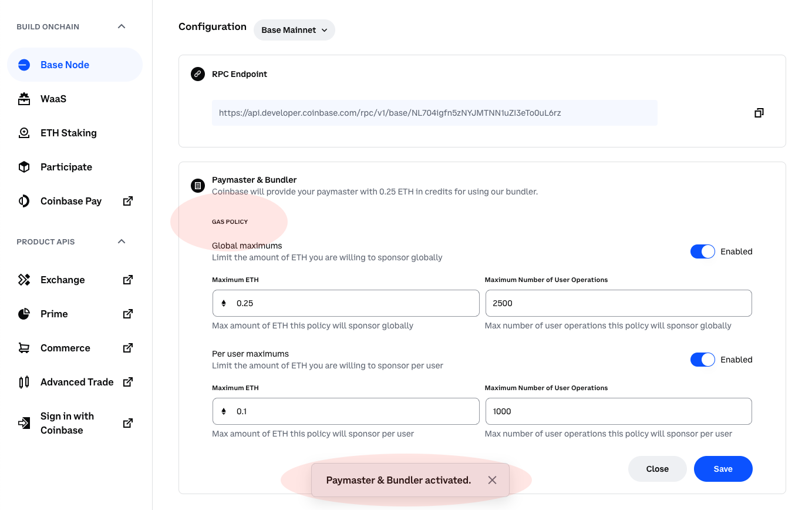This screenshot has height=510, width=812.
Task: Collapse the Build Onchain section
Action: (x=122, y=26)
